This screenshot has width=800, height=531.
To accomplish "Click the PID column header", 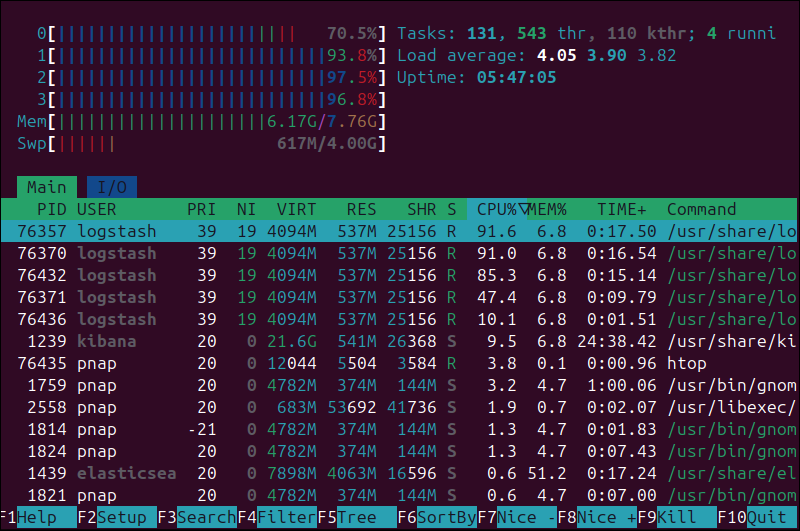I will pyautogui.click(x=51, y=210).
